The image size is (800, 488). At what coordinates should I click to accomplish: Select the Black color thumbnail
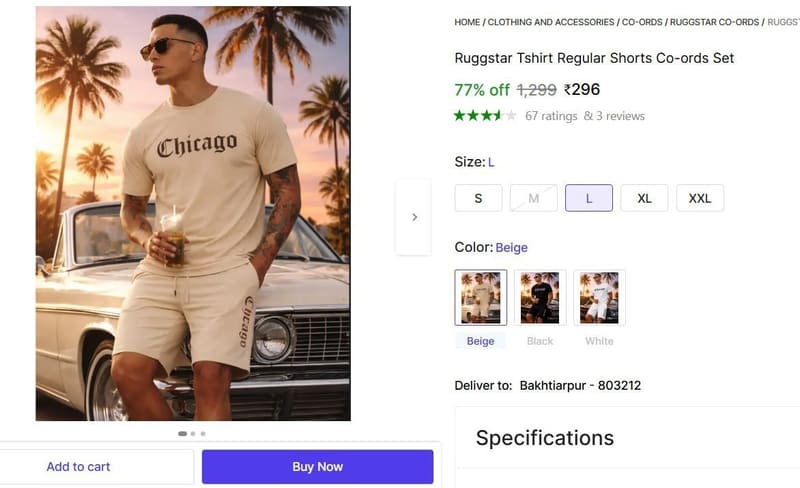point(540,298)
